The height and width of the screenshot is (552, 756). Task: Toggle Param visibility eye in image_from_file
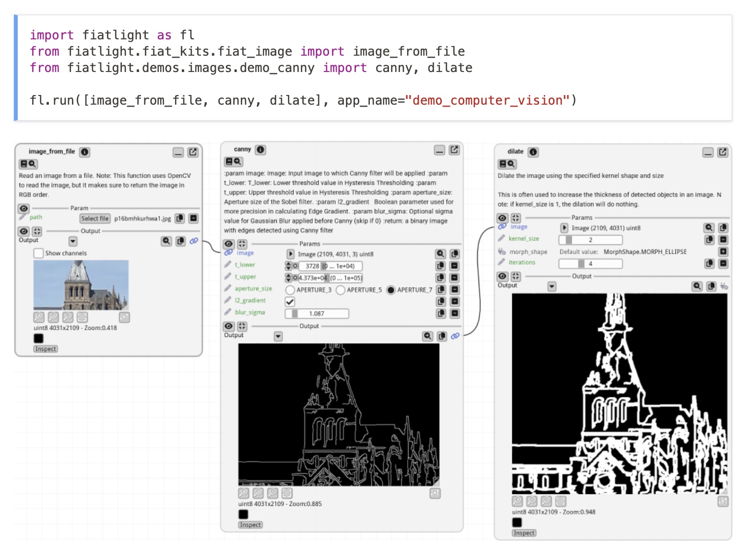tap(24, 209)
